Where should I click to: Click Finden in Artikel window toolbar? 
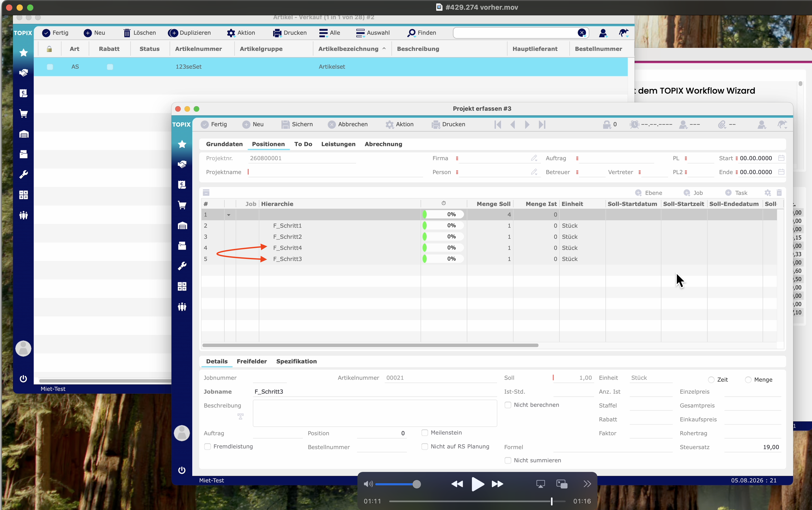422,33
